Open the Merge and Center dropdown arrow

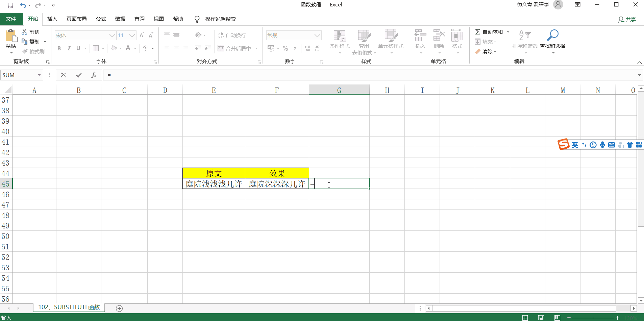[256, 48]
